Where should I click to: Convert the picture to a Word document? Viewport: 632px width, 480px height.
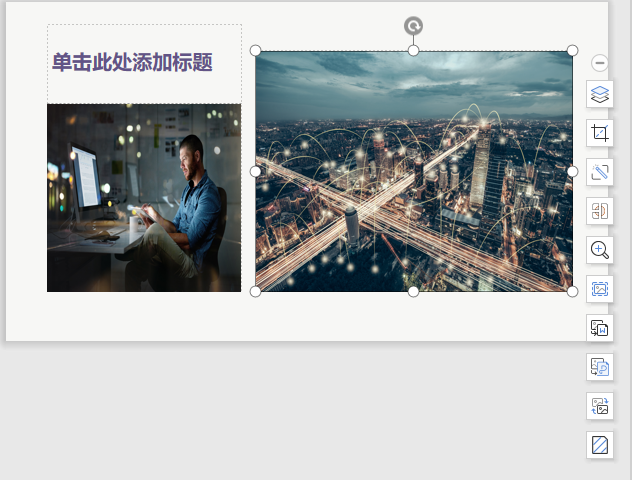pyautogui.click(x=600, y=328)
